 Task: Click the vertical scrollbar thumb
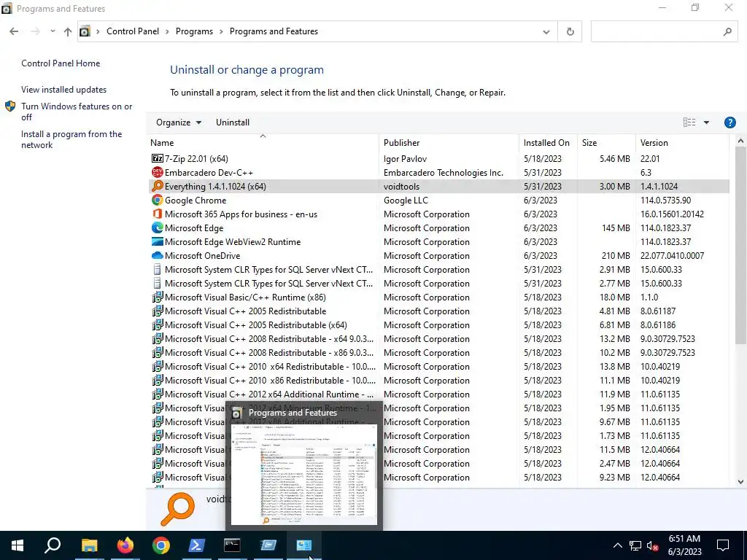(740, 245)
